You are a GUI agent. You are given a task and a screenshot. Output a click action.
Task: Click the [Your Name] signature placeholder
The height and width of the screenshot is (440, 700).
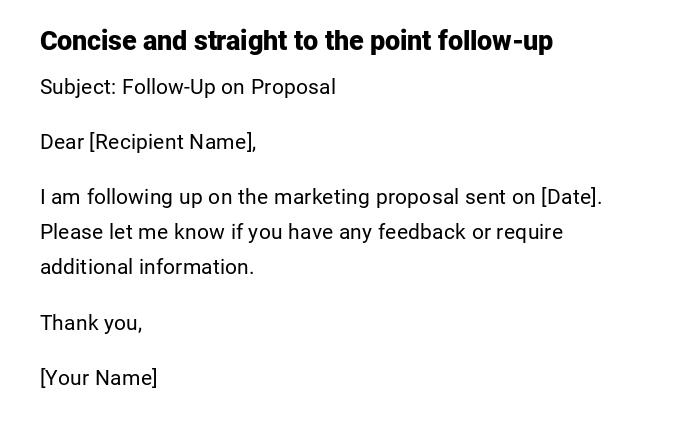click(98, 378)
